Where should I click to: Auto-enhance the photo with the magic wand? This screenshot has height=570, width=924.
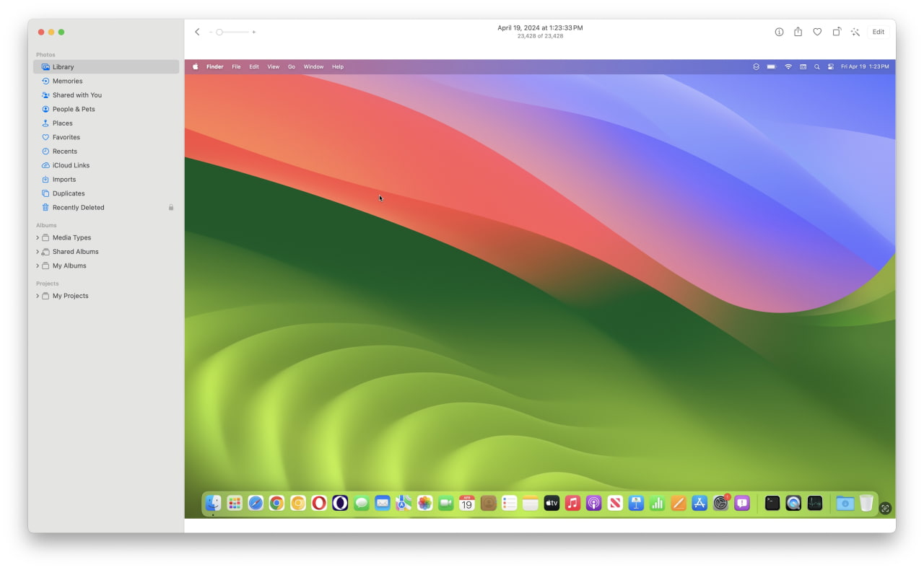pos(855,32)
